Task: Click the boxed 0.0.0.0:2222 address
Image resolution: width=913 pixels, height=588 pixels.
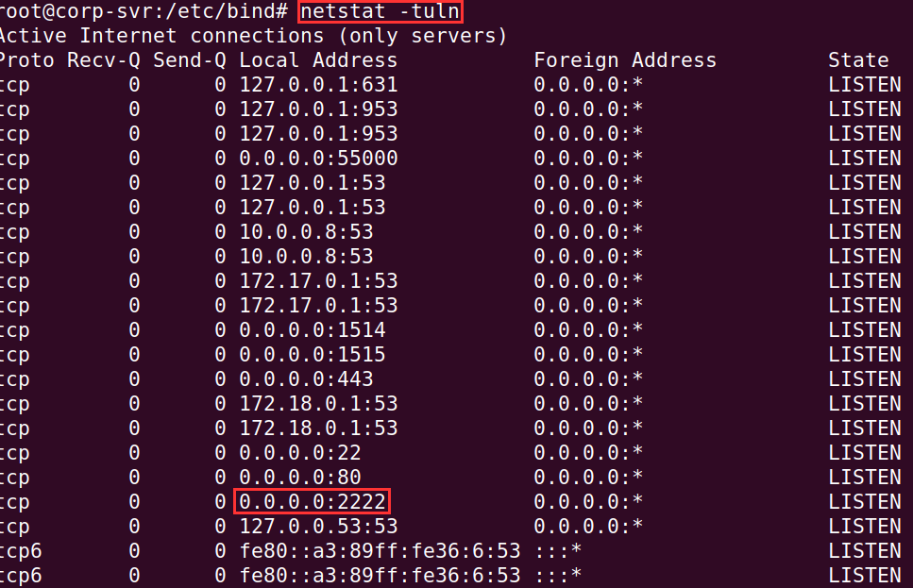Action: click(313, 501)
